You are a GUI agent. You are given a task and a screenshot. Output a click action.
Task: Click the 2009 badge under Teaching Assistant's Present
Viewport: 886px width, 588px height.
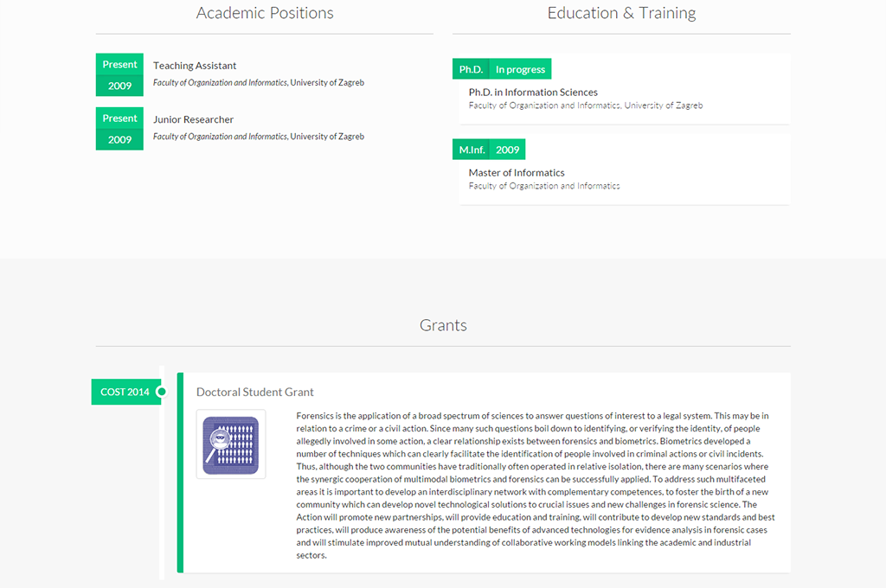point(119,86)
